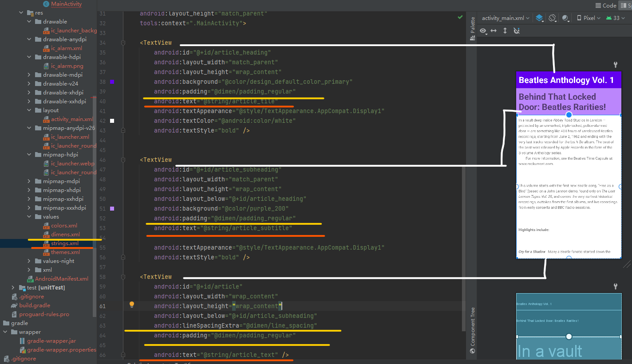
Task: Collapse the res folder
Action: pyautogui.click(x=21, y=13)
